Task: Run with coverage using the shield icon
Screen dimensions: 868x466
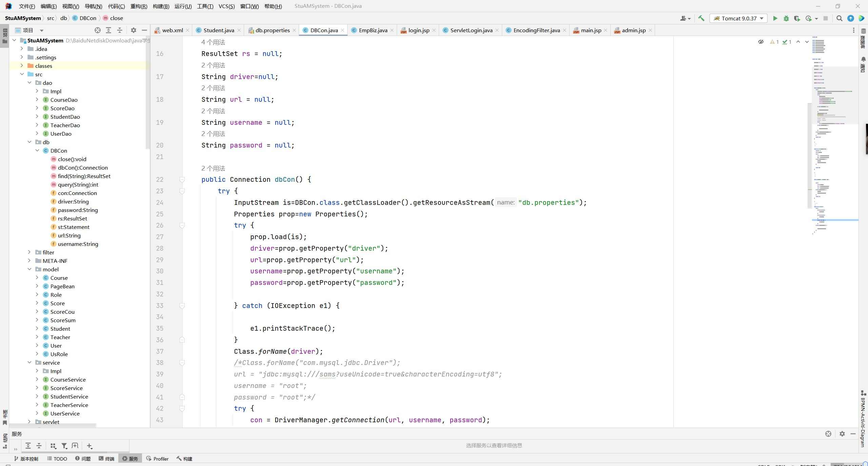Action: (797, 18)
